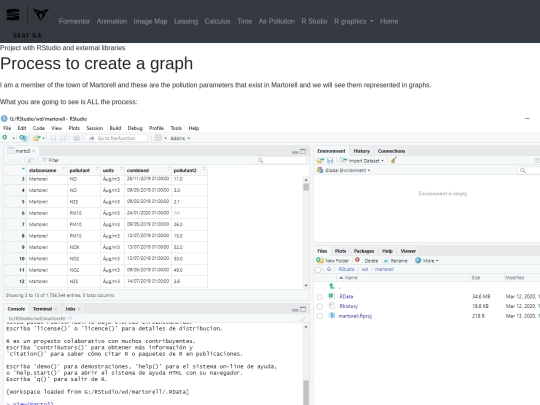Check the box next to .RData

click(x=320, y=297)
